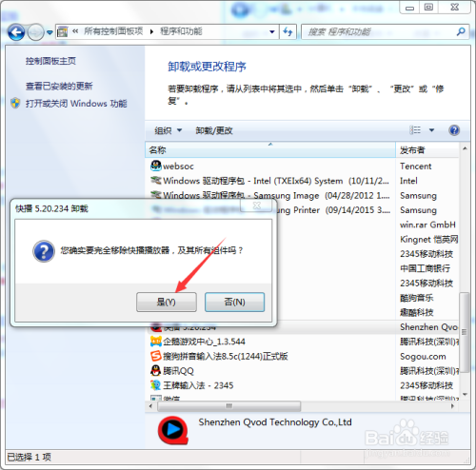Cancel uninstall with 否(N) button
The height and width of the screenshot is (470, 476).
pos(234,302)
